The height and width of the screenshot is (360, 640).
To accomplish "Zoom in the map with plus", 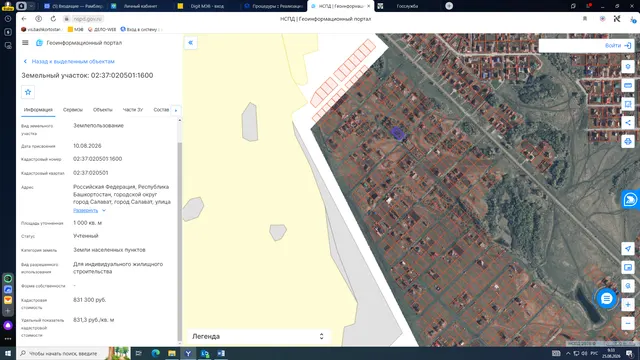I will [x=628, y=305].
